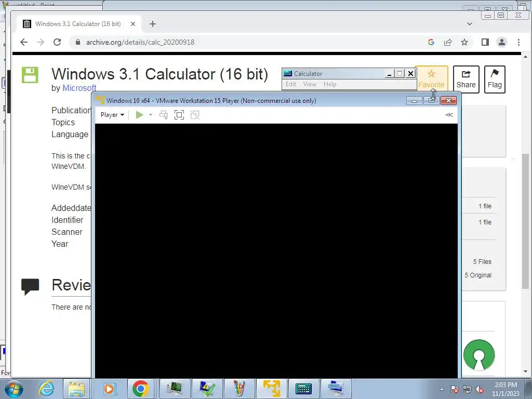Click the software floppy disk icon
532x399 pixels.
[30, 75]
